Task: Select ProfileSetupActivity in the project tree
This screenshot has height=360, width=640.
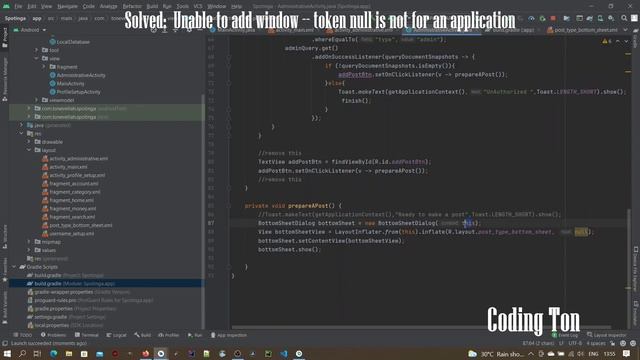Action: click(75, 92)
